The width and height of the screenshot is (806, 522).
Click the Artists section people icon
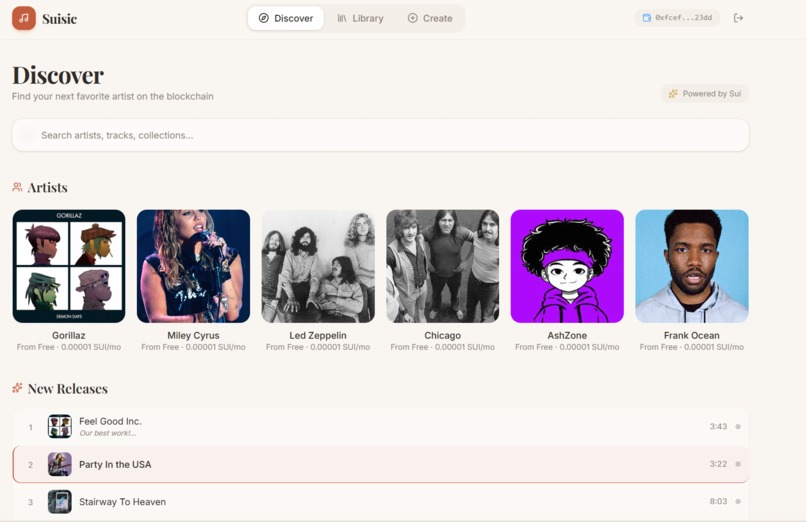click(x=17, y=187)
